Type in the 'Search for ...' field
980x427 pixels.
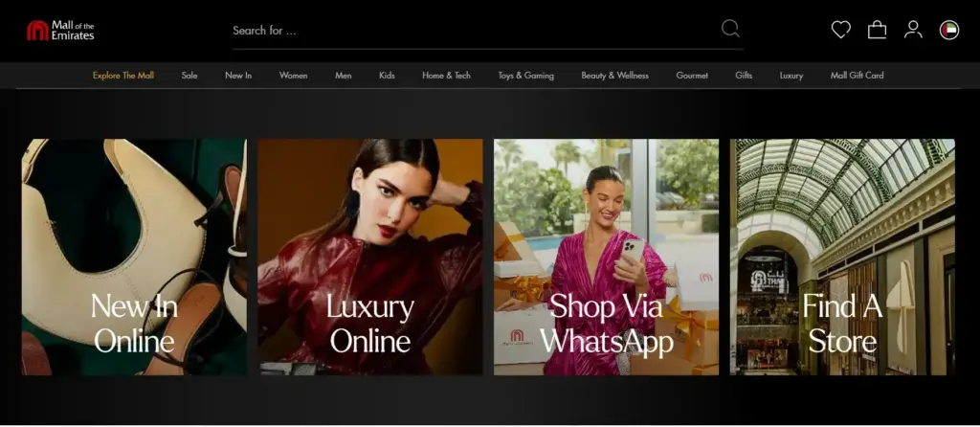point(469,31)
